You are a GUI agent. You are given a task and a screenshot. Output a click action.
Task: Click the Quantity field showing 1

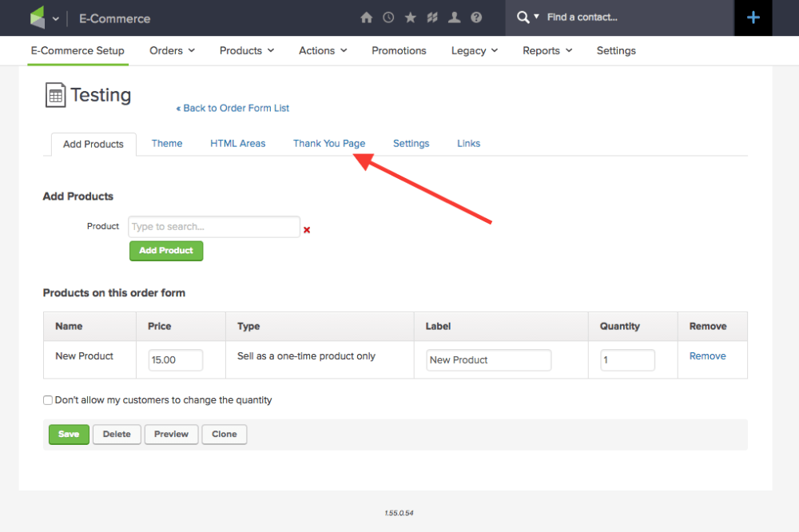point(627,359)
